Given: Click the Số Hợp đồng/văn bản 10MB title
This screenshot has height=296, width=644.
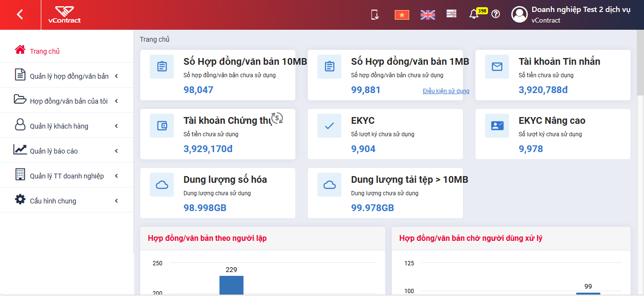Looking at the screenshot, I should [x=245, y=61].
